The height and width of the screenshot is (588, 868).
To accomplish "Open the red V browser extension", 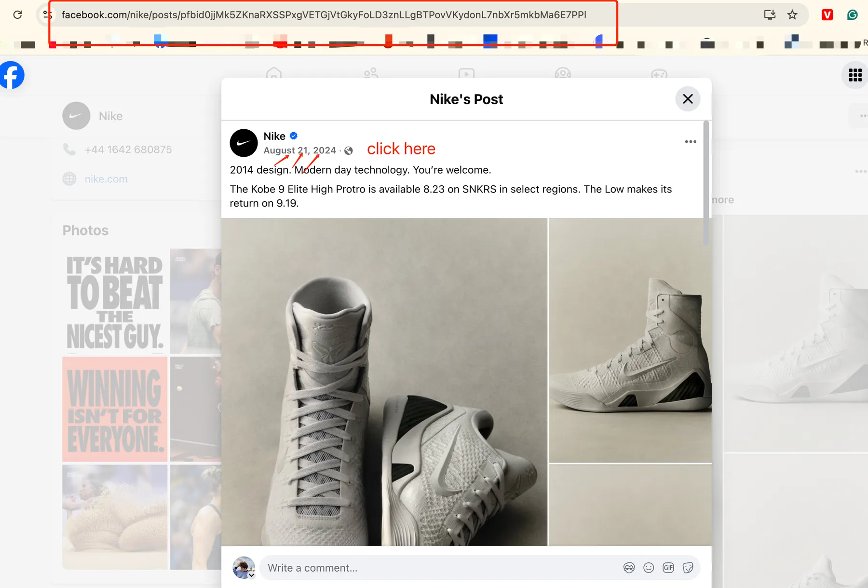I will point(827,14).
